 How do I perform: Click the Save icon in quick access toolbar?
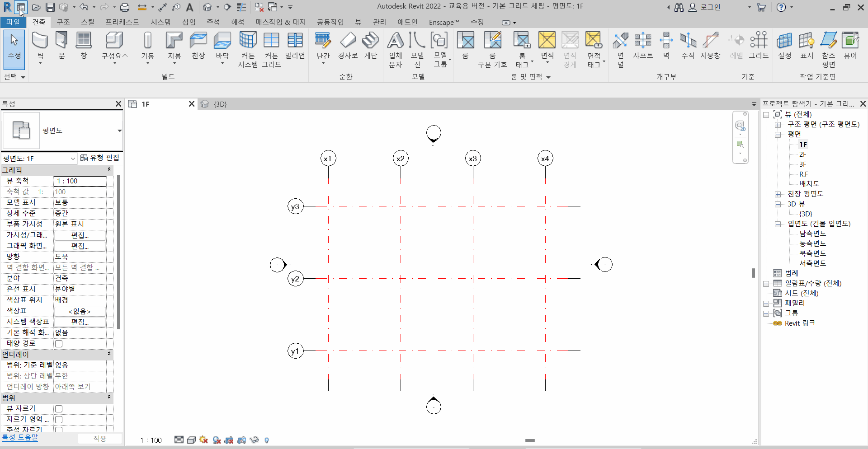50,7
